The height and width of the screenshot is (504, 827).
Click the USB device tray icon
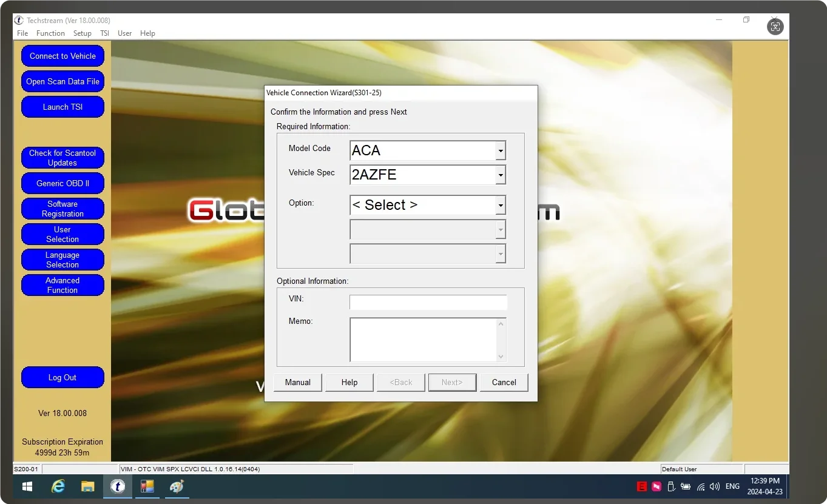[x=671, y=486]
